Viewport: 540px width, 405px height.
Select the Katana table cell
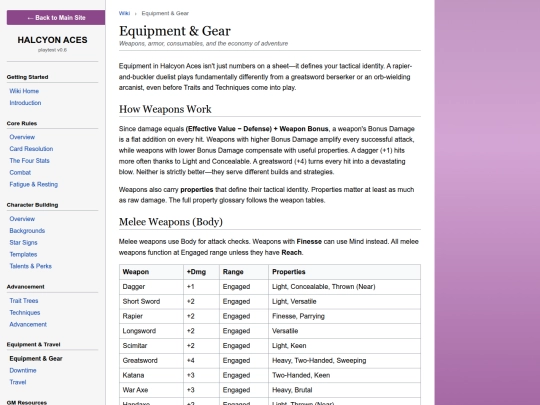point(152,375)
